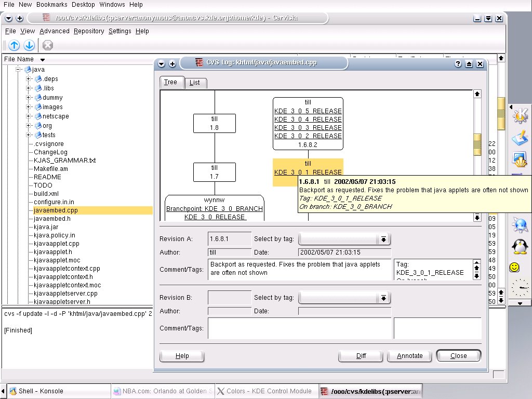
Task: Click the left hide-panel arrow on taskbar
Action: click(3, 391)
